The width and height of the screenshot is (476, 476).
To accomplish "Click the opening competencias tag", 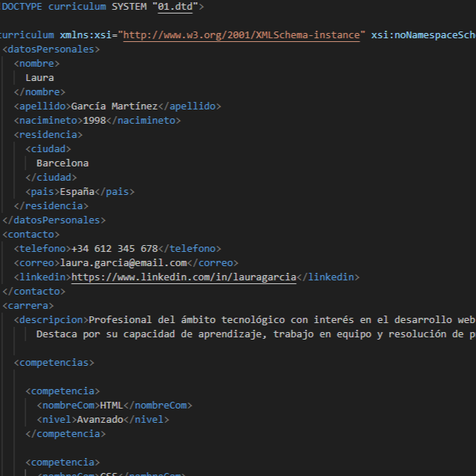I will point(54,363).
